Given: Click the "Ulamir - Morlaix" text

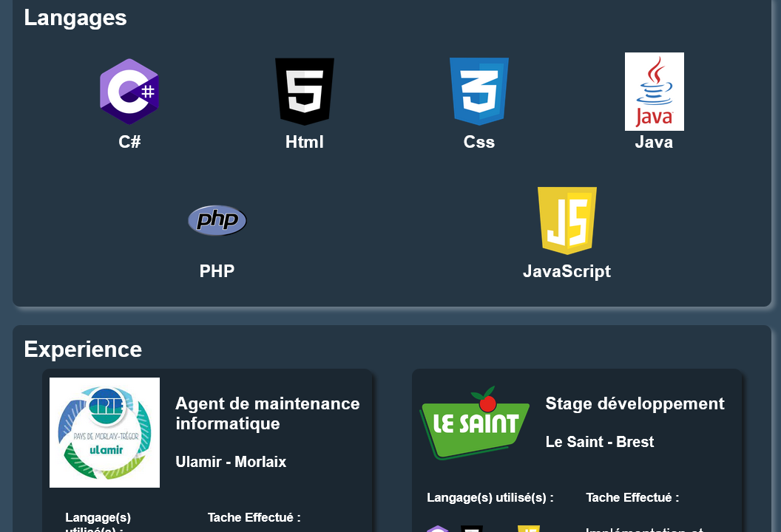Looking at the screenshot, I should pos(231,462).
